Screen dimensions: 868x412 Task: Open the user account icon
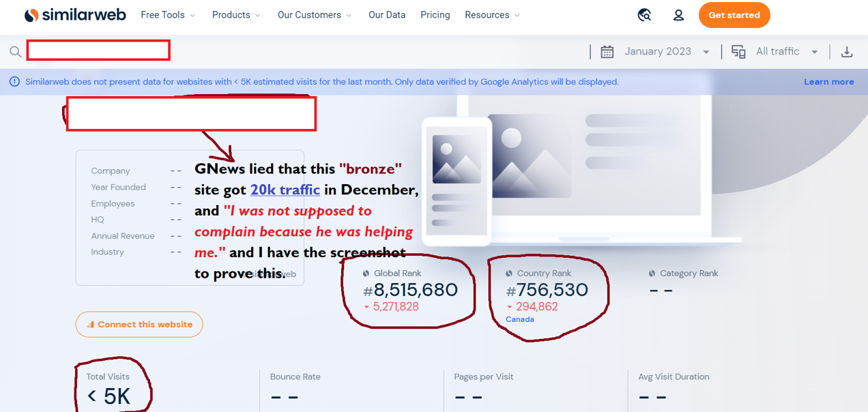[678, 15]
